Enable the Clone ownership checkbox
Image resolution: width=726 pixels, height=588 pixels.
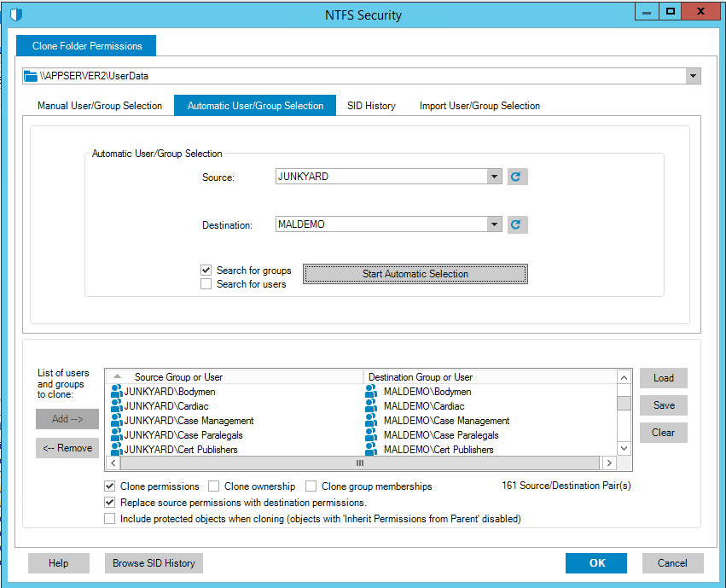pos(214,486)
